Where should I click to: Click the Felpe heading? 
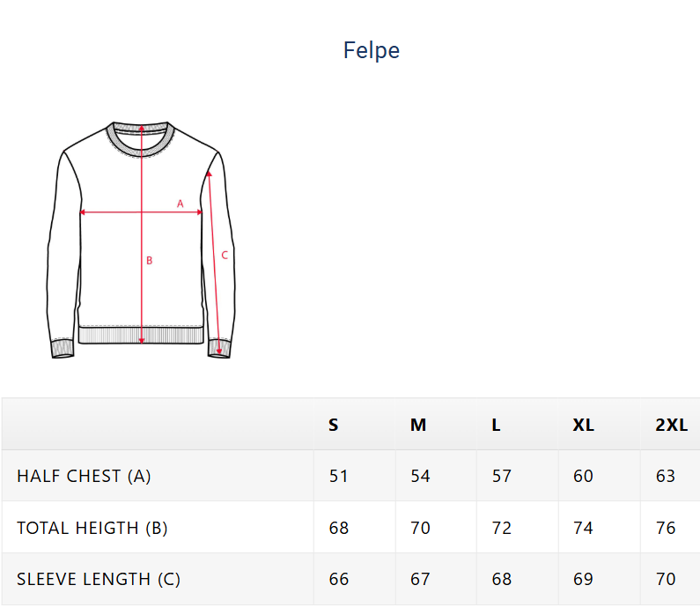pyautogui.click(x=372, y=50)
